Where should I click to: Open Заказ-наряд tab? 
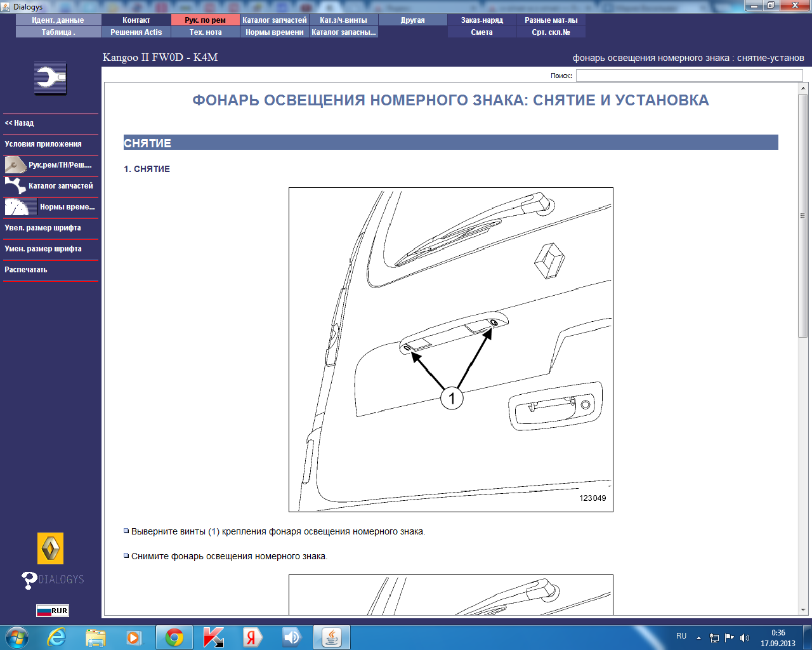(482, 20)
